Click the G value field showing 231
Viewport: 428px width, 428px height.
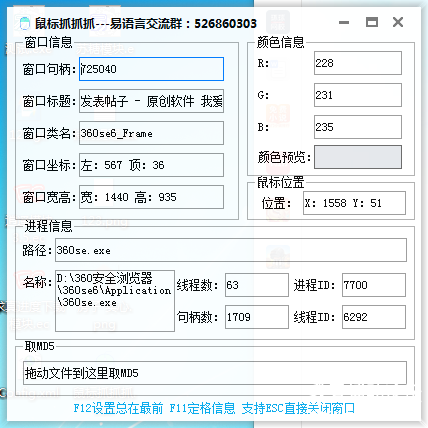tap(358, 95)
